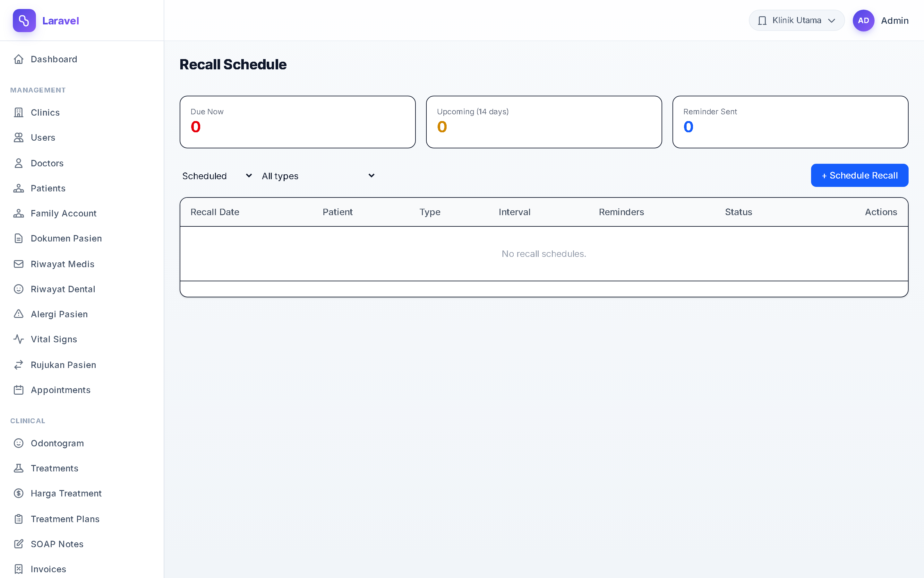This screenshot has width=924, height=578.
Task: Open Dokumen Pasien menu item
Action: click(82, 239)
